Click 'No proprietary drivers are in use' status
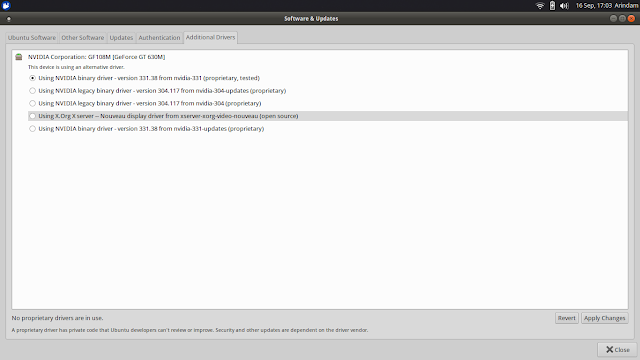 [x=57, y=318]
